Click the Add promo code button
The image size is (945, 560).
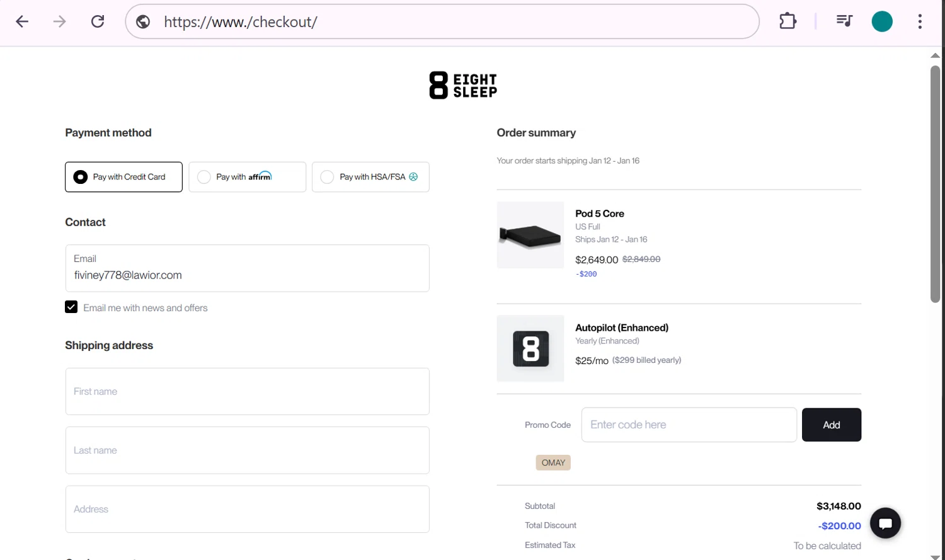[x=832, y=425]
